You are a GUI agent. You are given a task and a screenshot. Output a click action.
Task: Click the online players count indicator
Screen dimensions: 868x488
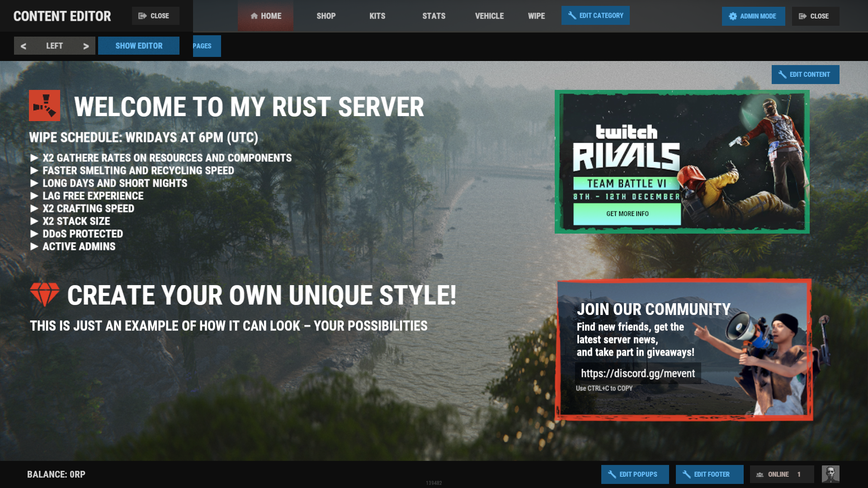pos(781,474)
